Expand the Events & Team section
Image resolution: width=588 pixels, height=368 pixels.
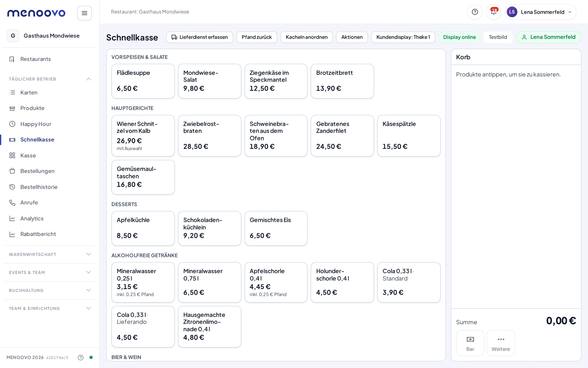50,272
